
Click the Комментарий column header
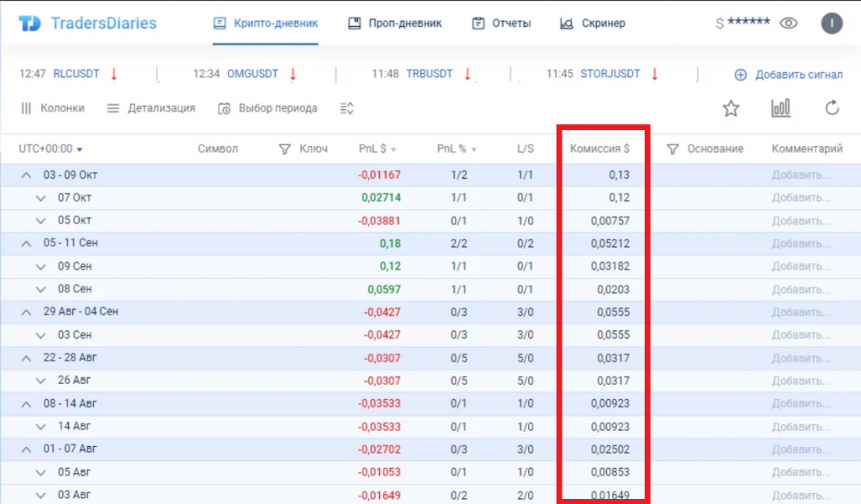(806, 149)
